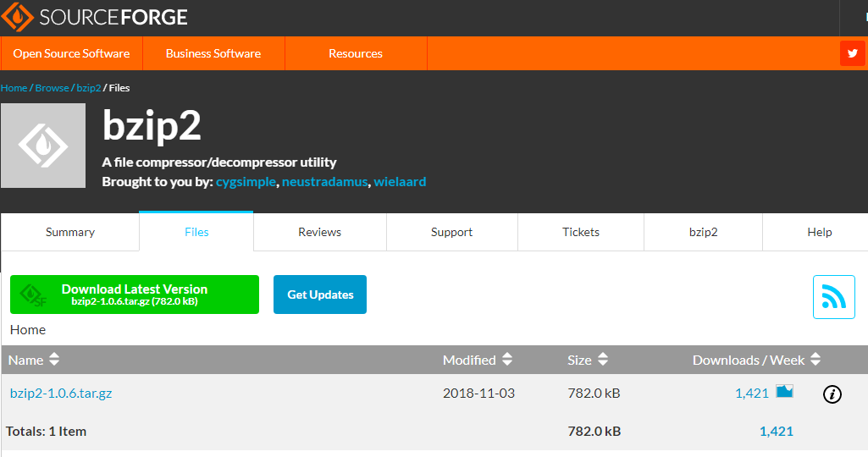The height and width of the screenshot is (457, 868).
Task: Open the wielaard author profile link
Action: pyautogui.click(x=400, y=181)
